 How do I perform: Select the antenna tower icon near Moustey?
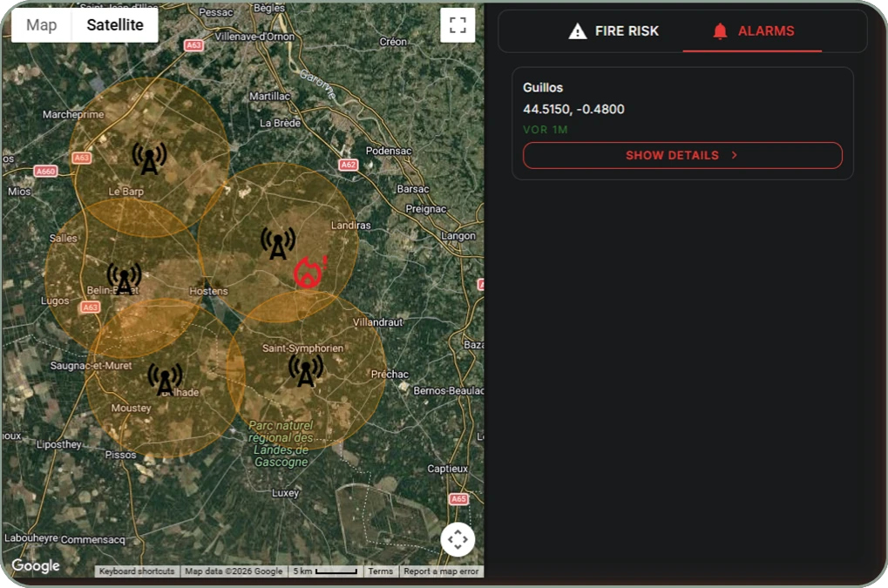point(165,379)
